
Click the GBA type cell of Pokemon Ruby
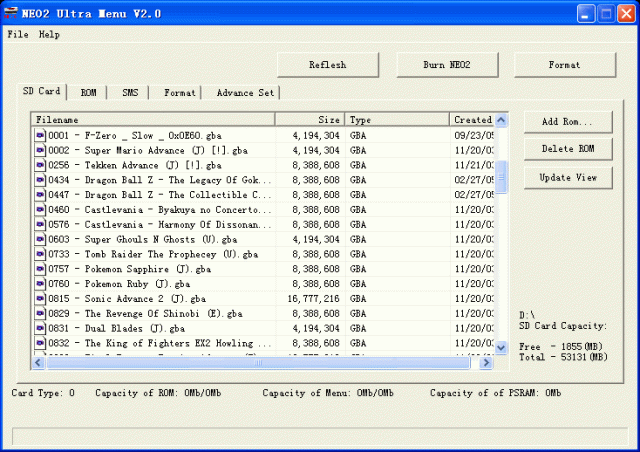click(x=358, y=284)
